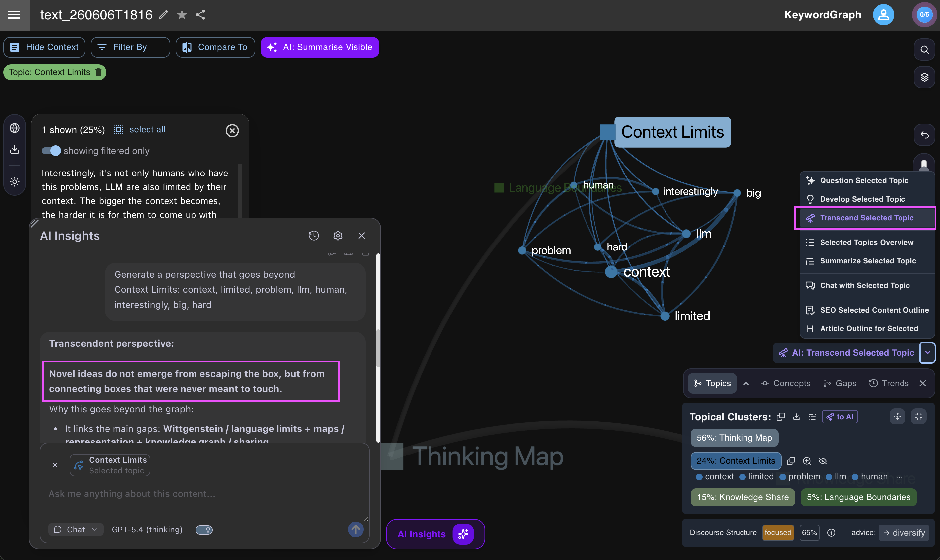Copy the topical clusters list
This screenshot has height=560, width=940.
coord(781,417)
